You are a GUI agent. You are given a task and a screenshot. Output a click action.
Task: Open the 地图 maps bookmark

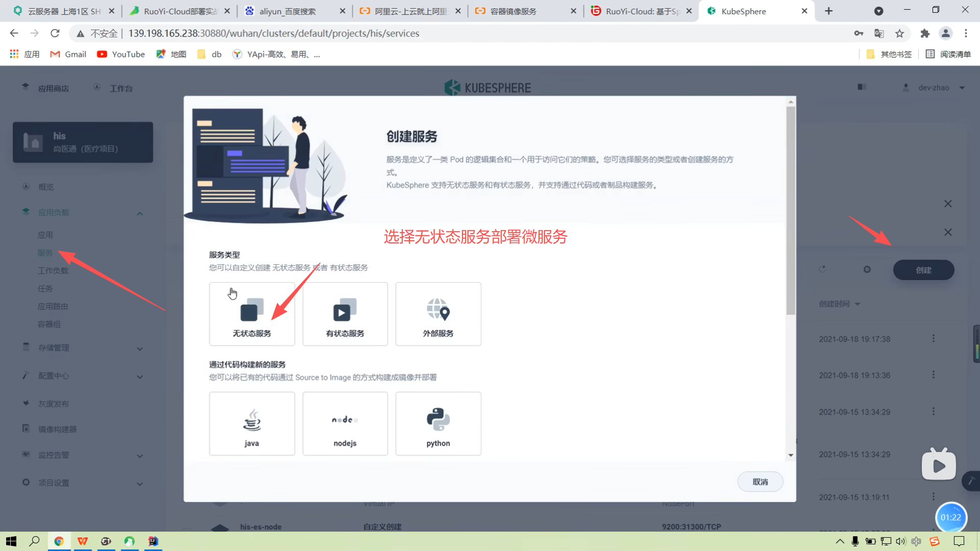pos(171,54)
